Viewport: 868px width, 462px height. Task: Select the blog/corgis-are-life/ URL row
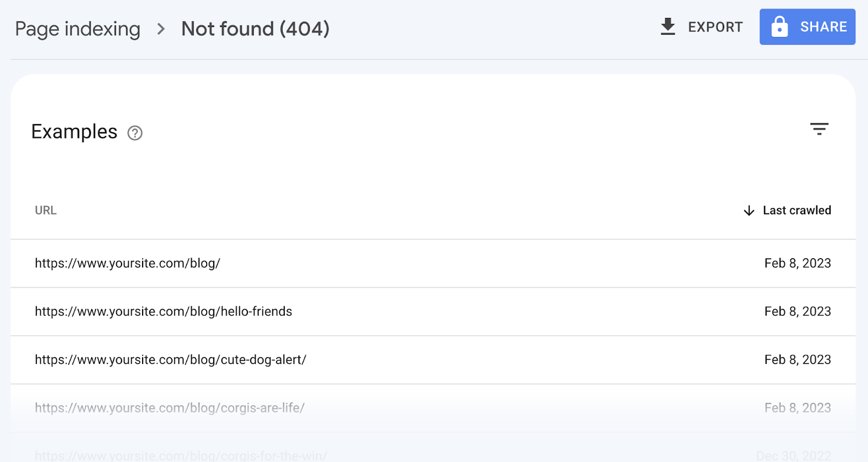click(170, 408)
